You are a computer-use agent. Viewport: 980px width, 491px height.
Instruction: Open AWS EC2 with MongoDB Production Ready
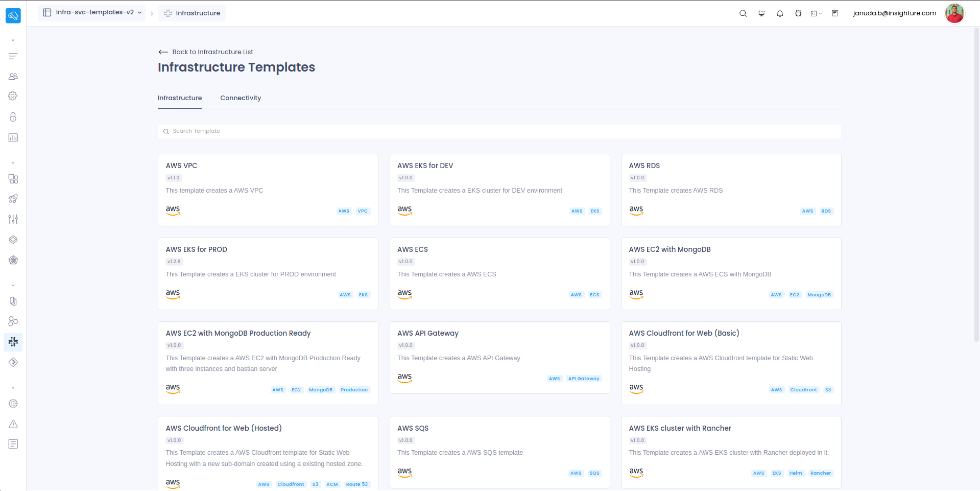click(268, 363)
